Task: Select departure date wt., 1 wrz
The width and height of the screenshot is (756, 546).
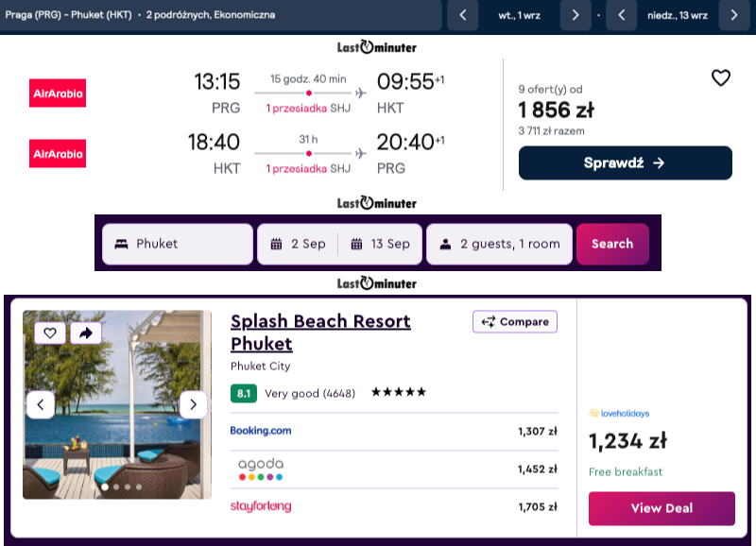Action: 519,15
